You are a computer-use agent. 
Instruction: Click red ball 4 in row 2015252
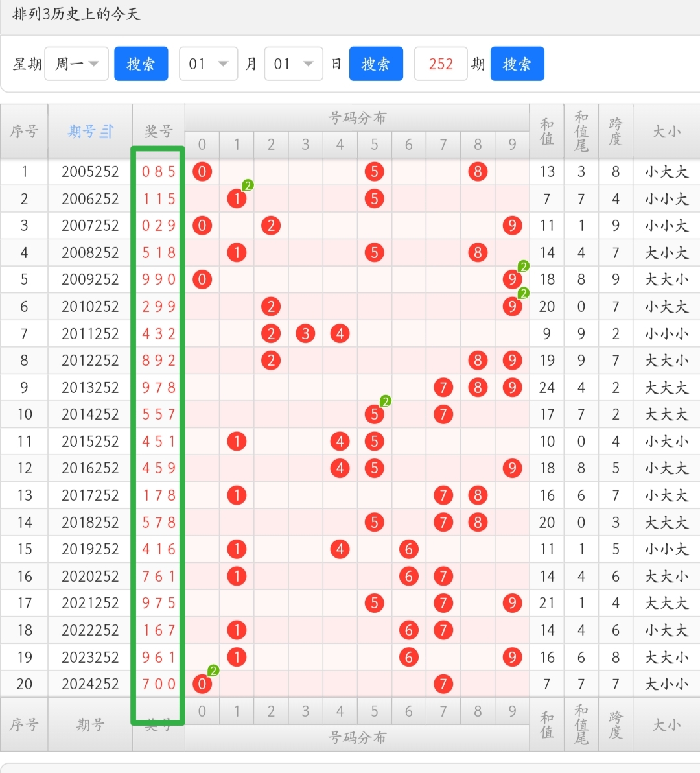(x=340, y=441)
